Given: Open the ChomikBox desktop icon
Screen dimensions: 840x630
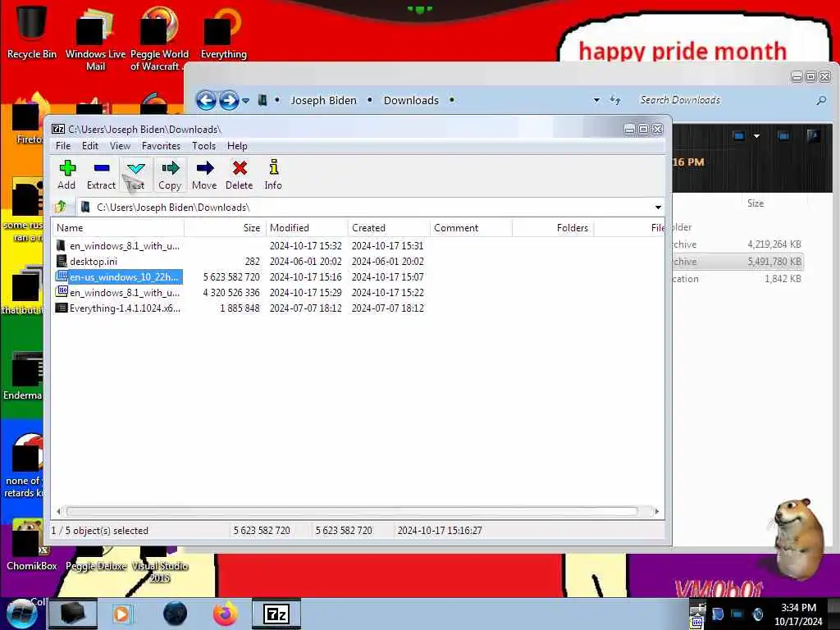Looking at the screenshot, I should tap(32, 546).
